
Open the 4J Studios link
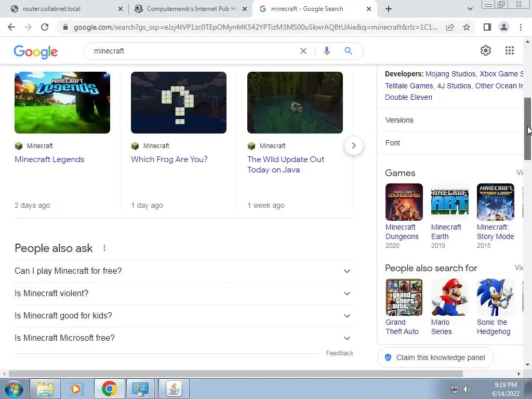coord(454,86)
